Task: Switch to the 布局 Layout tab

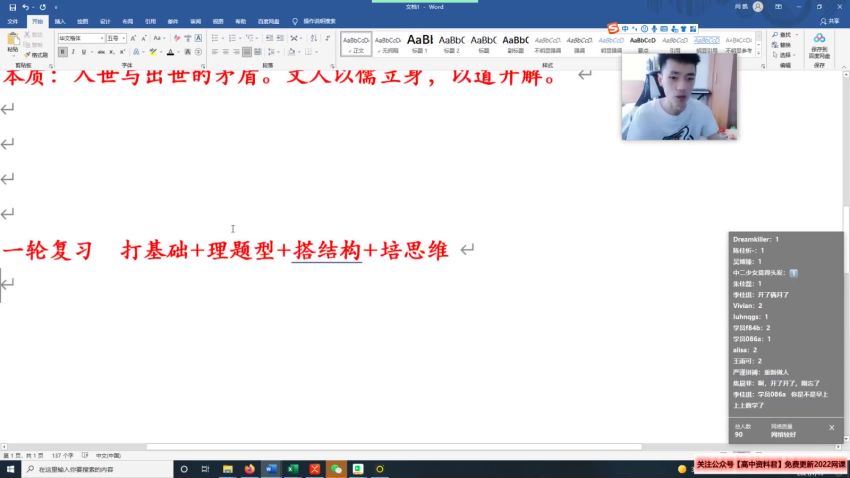Action: 128,21
